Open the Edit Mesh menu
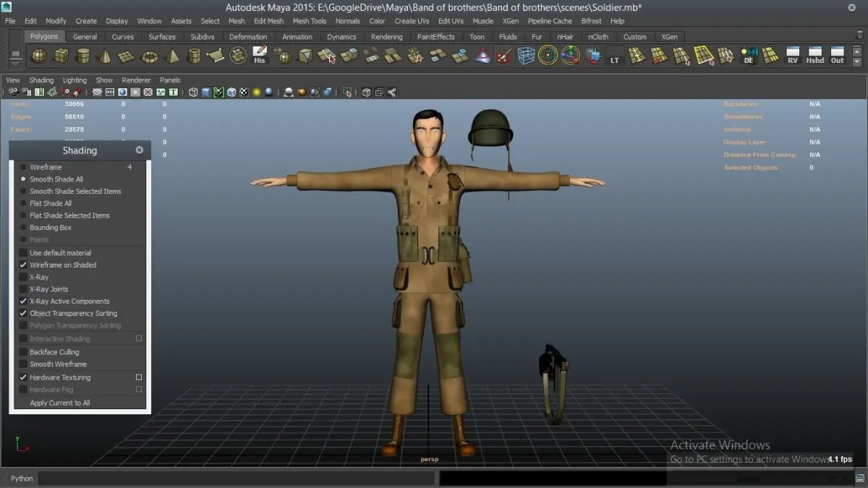This screenshot has width=868, height=488. click(x=269, y=21)
